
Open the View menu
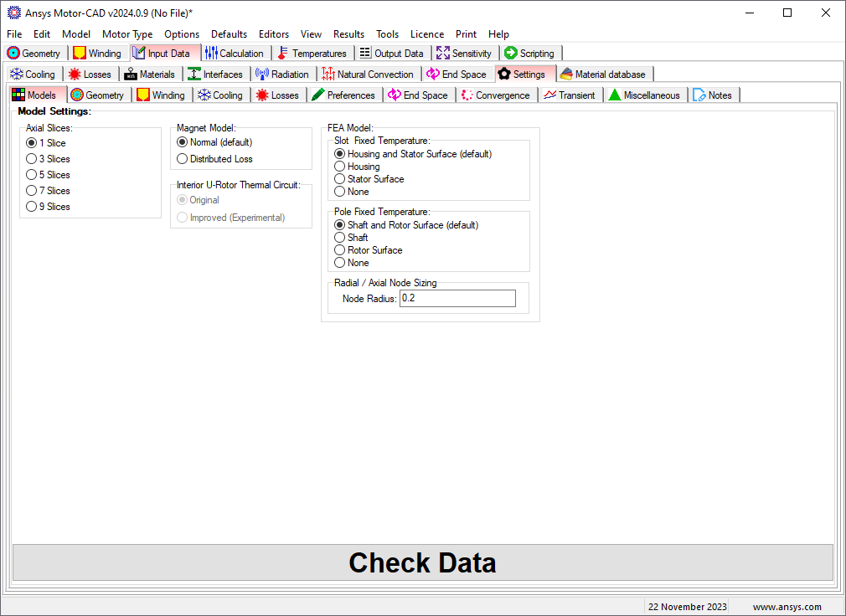pos(311,34)
